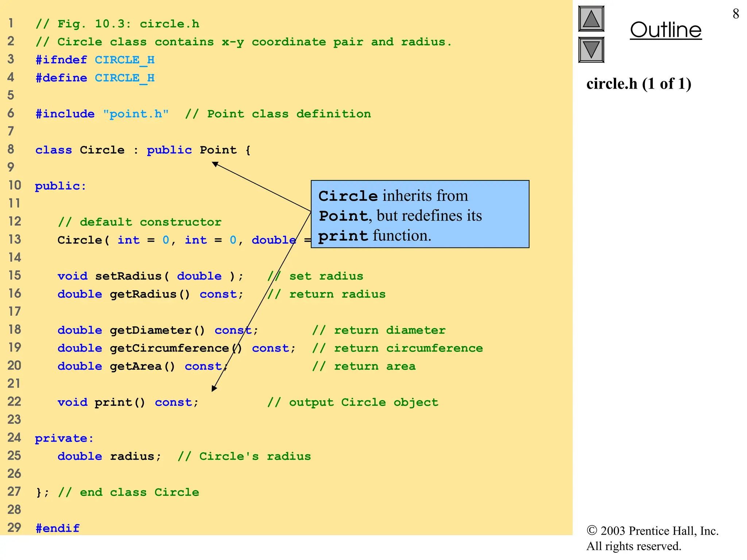Click the private: access specifier

[64, 438]
